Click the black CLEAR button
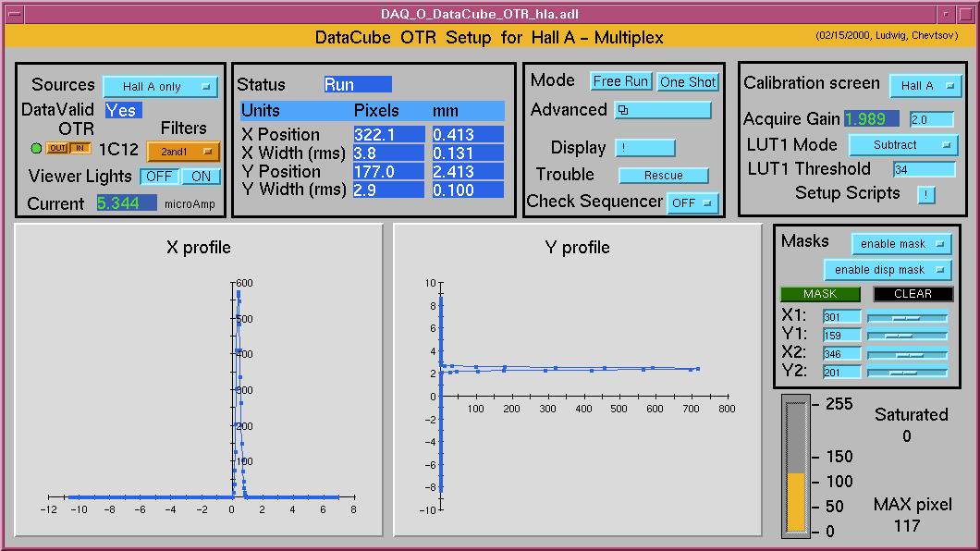The height and width of the screenshot is (551, 980). tap(913, 294)
